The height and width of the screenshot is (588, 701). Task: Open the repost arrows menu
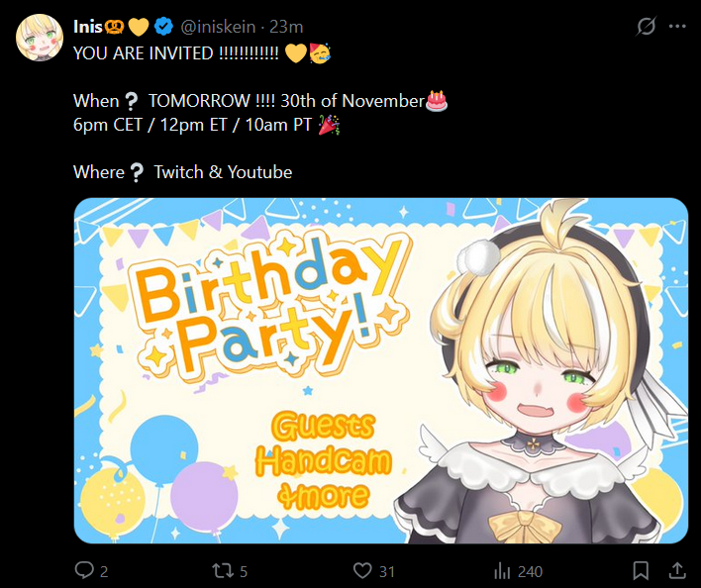[x=223, y=570]
